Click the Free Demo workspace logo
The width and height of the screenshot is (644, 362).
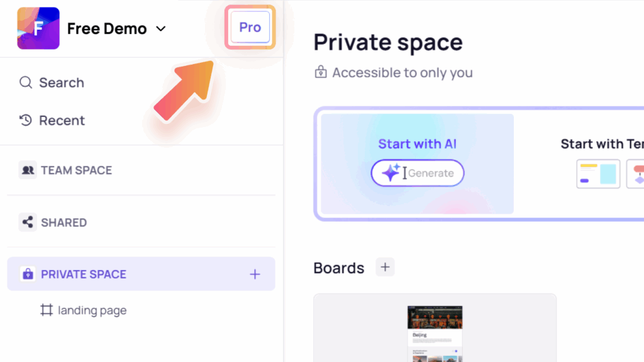pos(38,28)
